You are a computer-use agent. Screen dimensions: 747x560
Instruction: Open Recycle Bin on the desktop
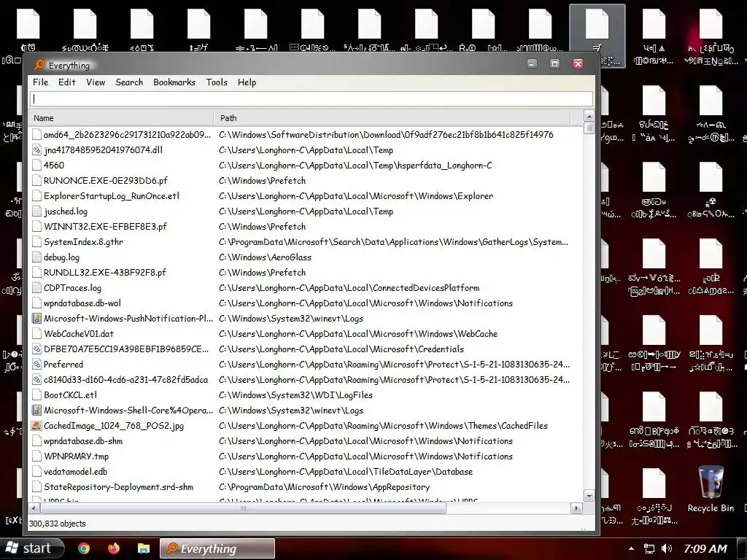(711, 489)
